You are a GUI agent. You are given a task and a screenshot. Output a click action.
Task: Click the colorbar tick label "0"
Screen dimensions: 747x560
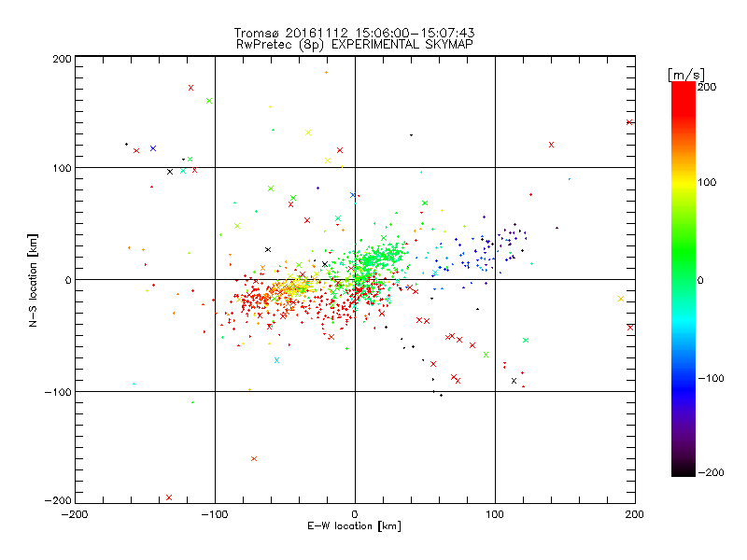(x=700, y=280)
